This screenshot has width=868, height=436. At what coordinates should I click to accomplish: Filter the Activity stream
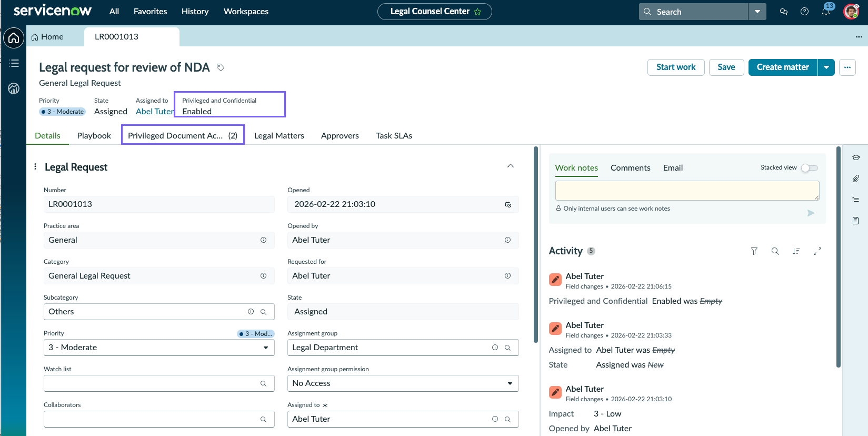pyautogui.click(x=754, y=251)
